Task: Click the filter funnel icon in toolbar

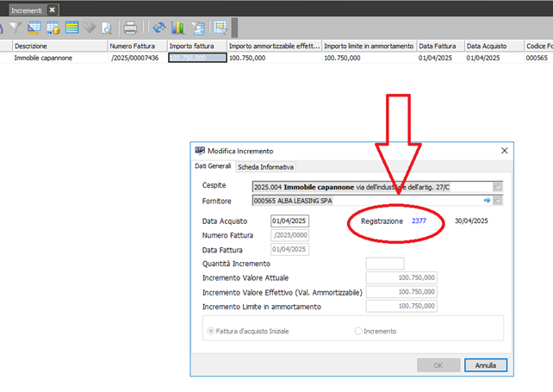Action: coord(16,28)
